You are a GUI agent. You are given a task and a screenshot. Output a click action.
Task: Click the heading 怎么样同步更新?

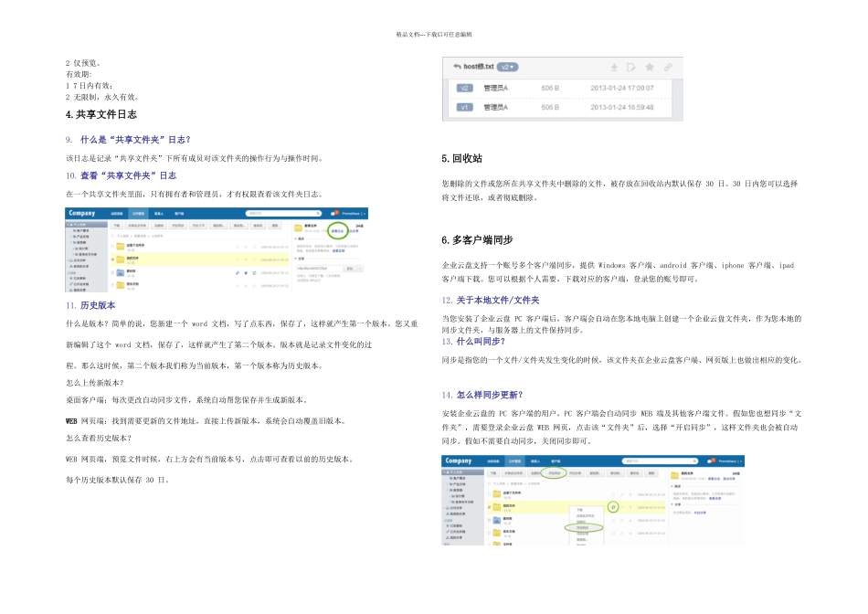point(490,395)
